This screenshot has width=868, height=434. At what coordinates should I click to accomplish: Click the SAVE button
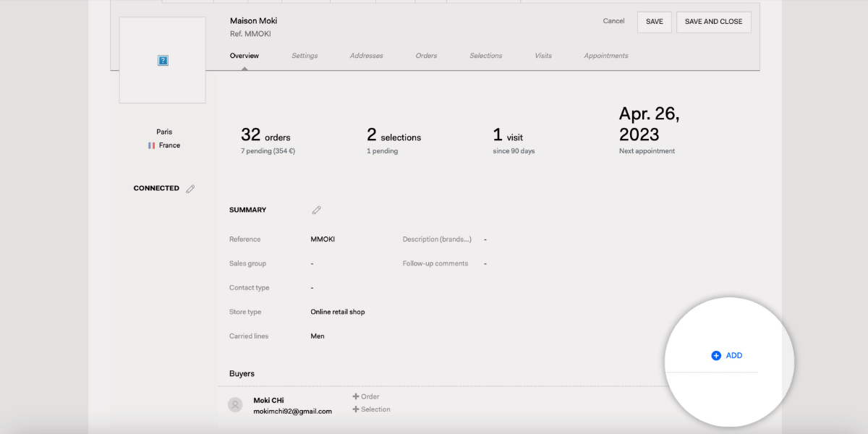click(x=655, y=22)
